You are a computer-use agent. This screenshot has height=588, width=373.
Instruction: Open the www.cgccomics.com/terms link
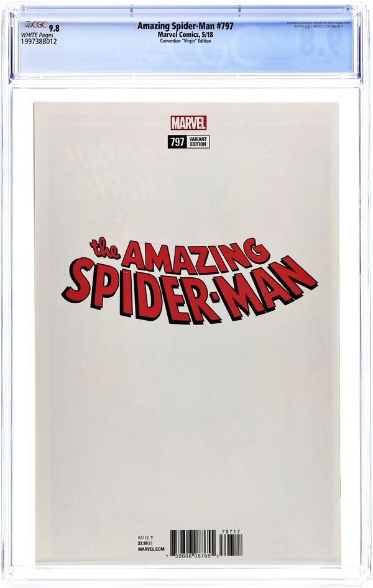318,26
